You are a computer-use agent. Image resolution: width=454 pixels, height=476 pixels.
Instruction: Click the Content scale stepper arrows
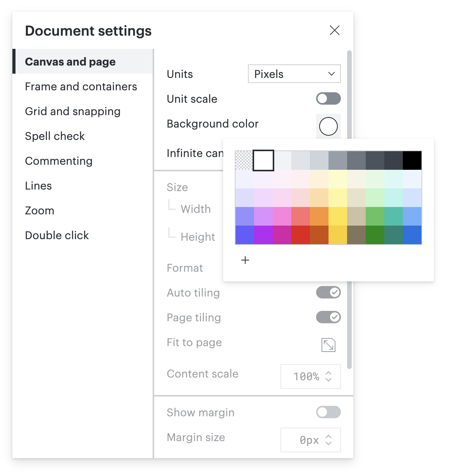[x=328, y=376]
